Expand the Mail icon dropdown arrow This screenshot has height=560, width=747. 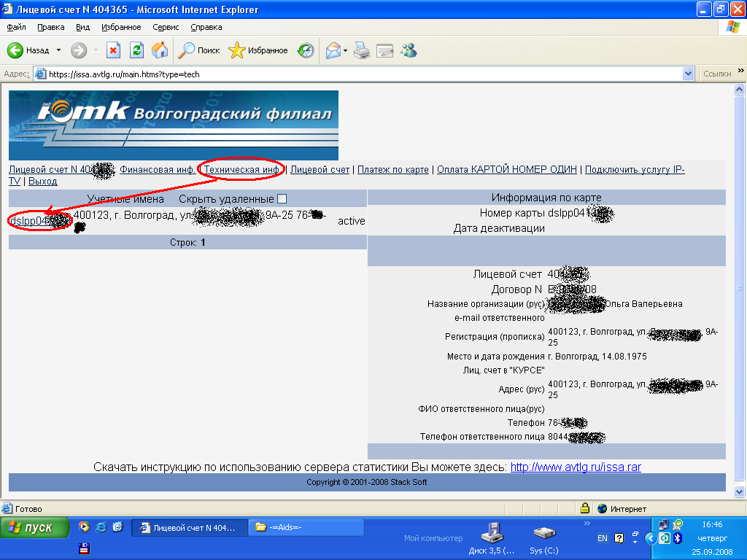point(345,50)
